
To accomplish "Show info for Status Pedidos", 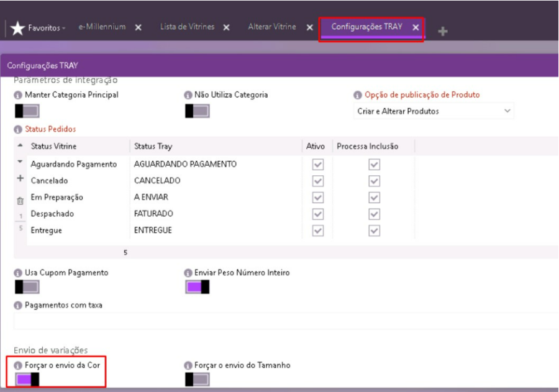I will click(18, 129).
